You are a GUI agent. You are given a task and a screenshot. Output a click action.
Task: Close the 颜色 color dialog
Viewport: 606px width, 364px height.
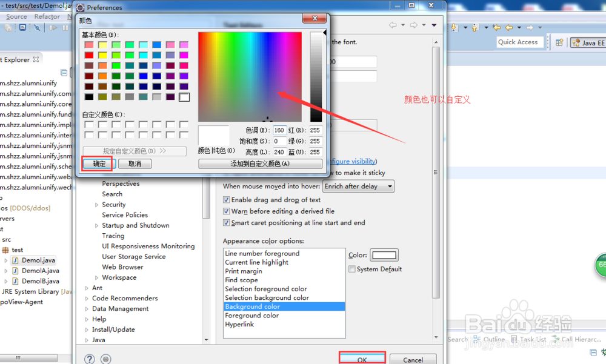[x=315, y=18]
